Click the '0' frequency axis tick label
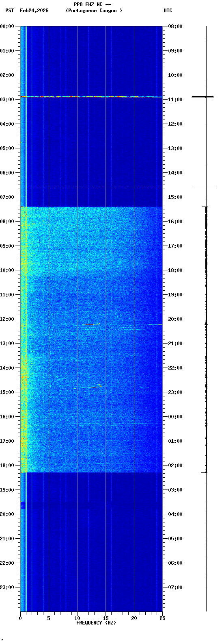 click(x=20, y=618)
